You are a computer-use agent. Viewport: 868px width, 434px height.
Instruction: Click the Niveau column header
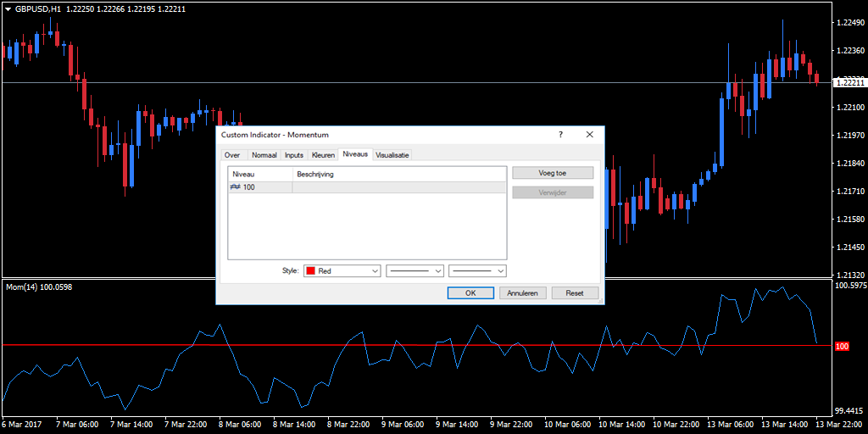[260, 175]
